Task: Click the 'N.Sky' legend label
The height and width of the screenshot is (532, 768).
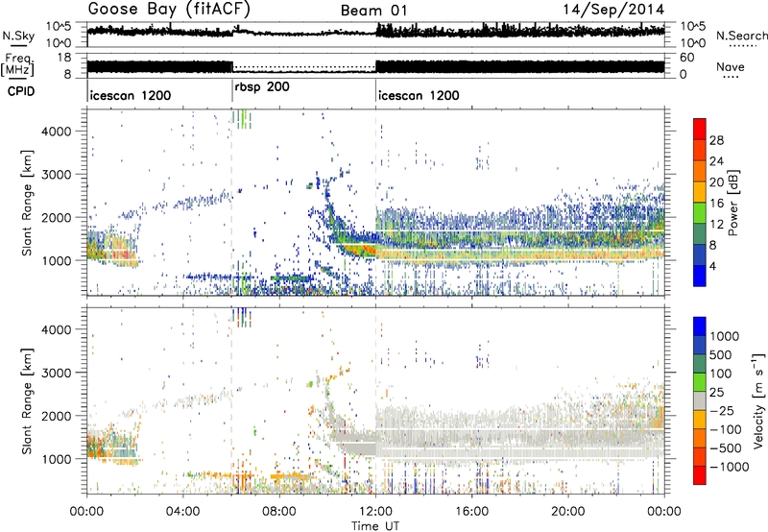Action: 18,36
